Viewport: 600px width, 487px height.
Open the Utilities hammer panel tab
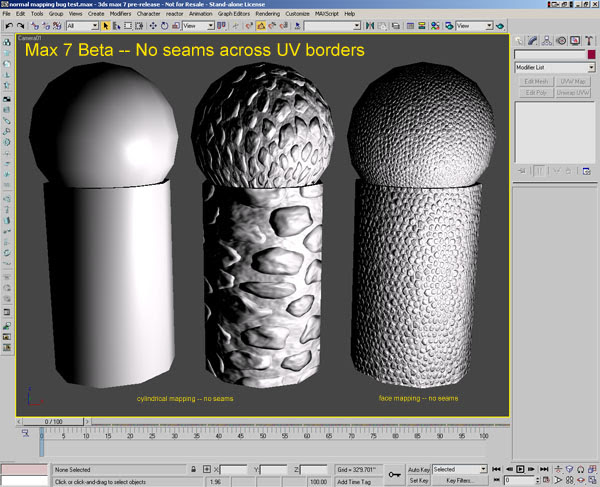point(589,41)
